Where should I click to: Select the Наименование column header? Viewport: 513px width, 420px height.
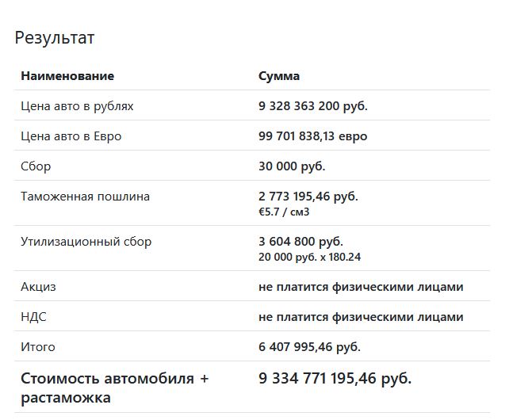point(67,76)
